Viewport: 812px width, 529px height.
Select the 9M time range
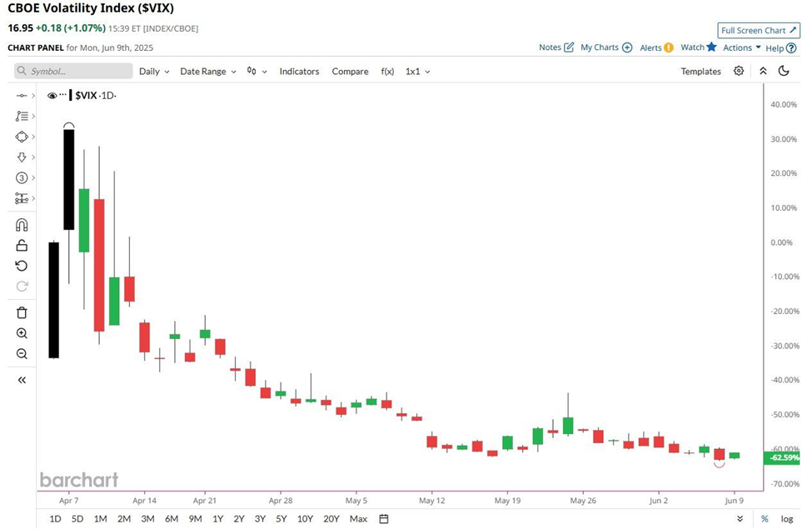195,519
